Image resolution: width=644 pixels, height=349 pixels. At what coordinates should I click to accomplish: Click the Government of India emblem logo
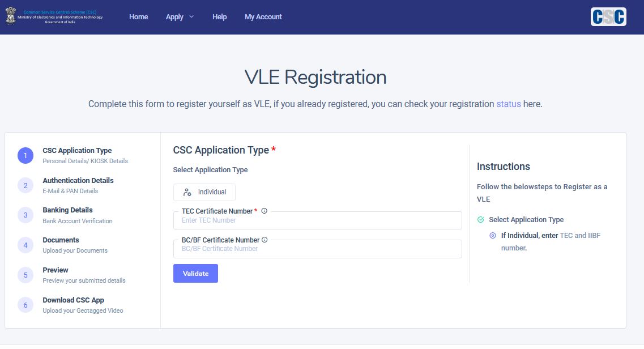10,16
